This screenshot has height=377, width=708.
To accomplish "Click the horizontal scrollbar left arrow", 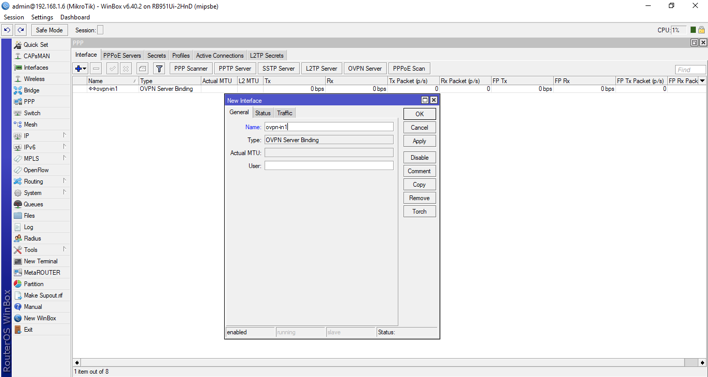I will [77, 363].
